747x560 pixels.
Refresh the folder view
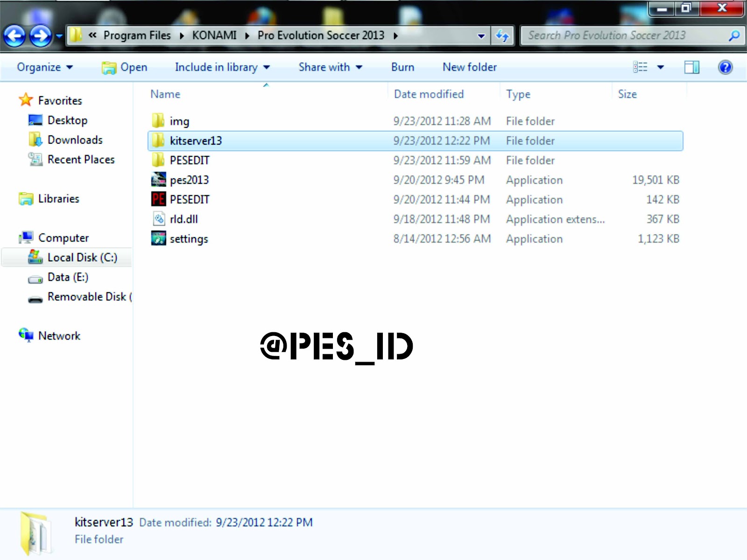coord(502,35)
